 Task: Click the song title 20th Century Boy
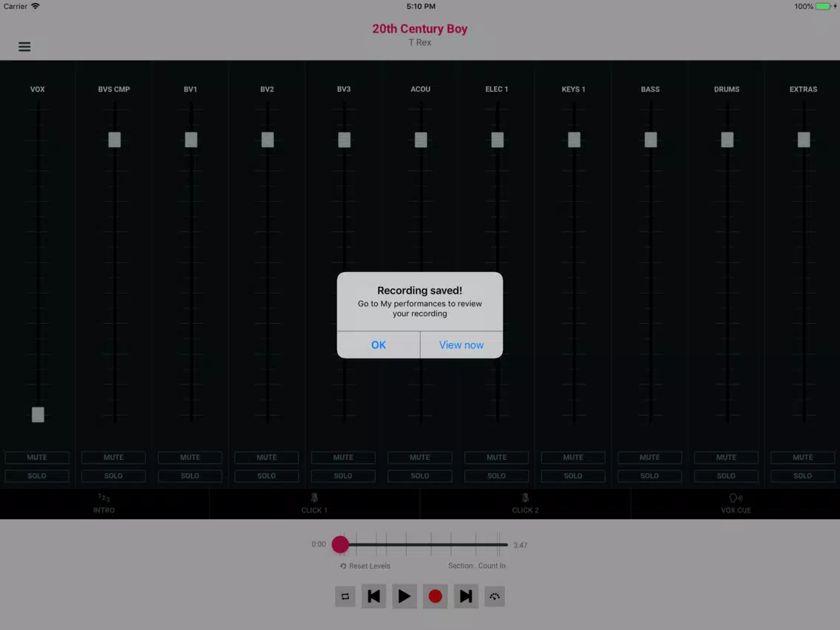420,28
